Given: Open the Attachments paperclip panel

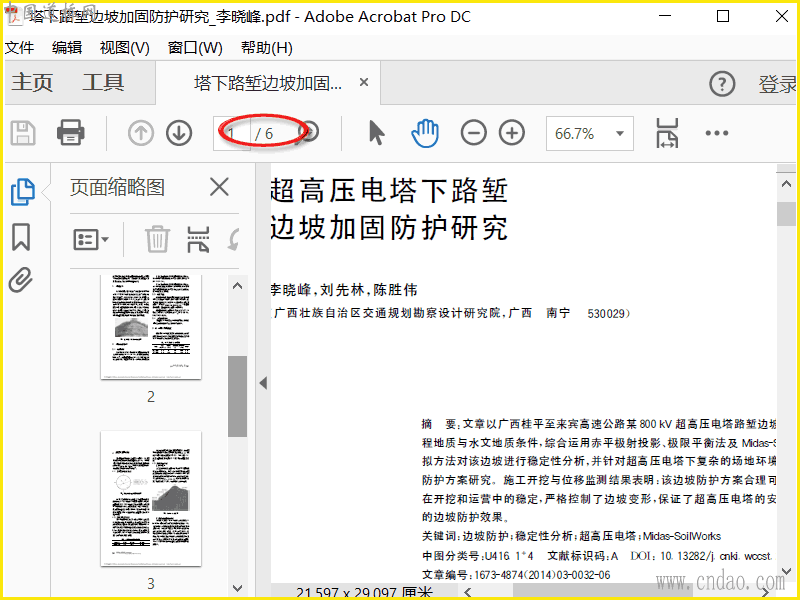Looking at the screenshot, I should click(x=21, y=280).
